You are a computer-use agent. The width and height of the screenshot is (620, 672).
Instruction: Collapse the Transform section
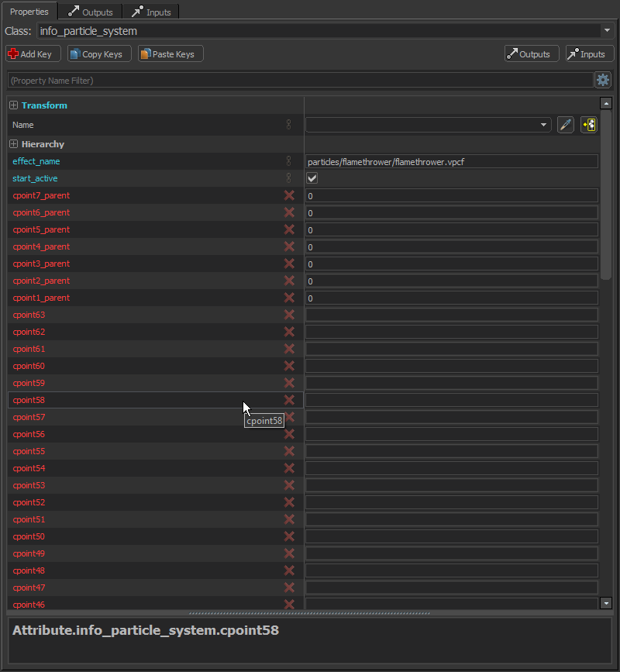(12, 105)
